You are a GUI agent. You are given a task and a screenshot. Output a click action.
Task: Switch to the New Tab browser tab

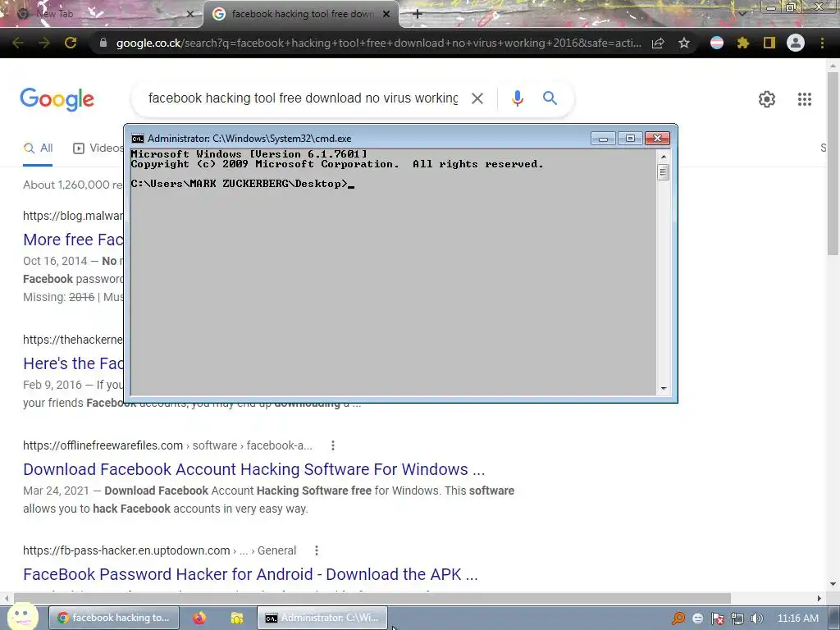point(102,14)
